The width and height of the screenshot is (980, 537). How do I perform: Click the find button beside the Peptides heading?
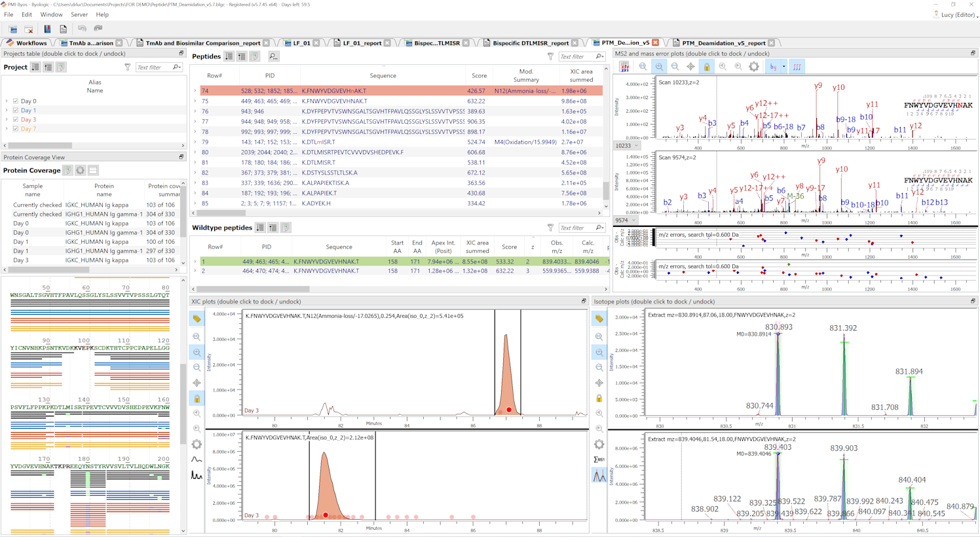point(273,56)
